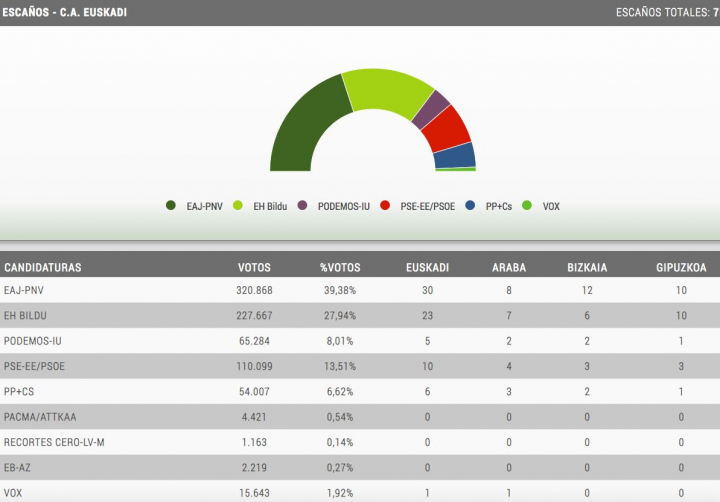The image size is (720, 502).
Task: Click the EUSKADI column header
Action: point(427,268)
